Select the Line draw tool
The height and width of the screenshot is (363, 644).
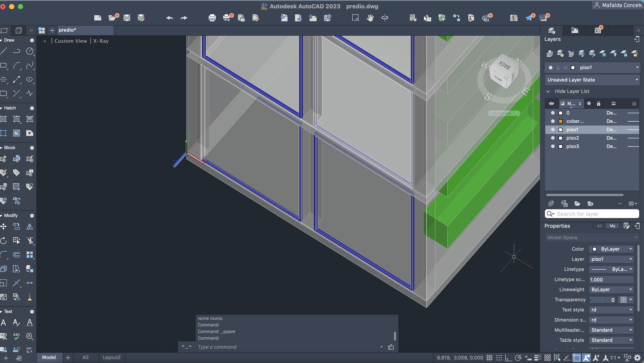click(4, 51)
